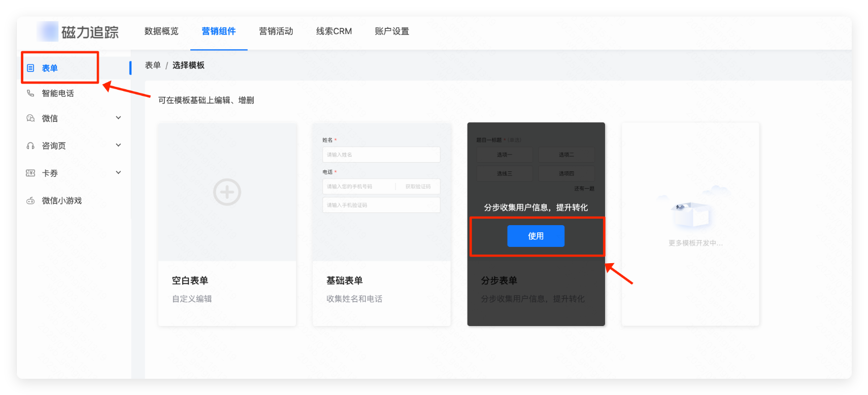This screenshot has width=868, height=395.
Task: Go to 账户设置 in top navigation
Action: 392,31
